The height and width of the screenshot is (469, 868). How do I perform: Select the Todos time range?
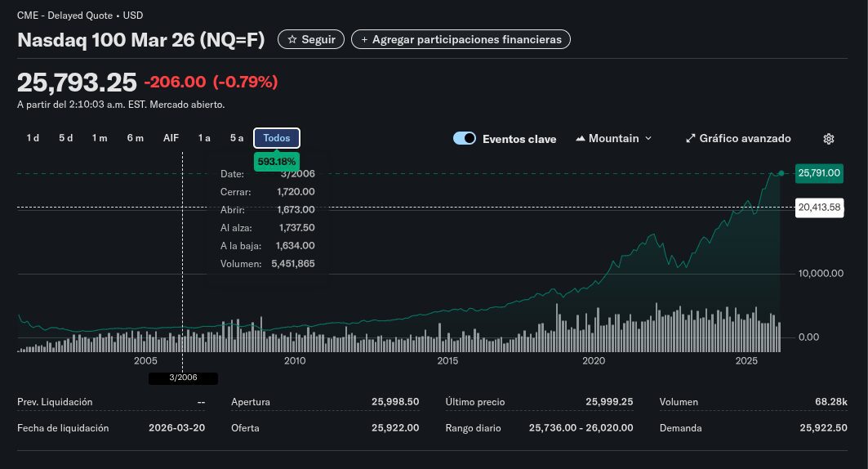(x=277, y=138)
